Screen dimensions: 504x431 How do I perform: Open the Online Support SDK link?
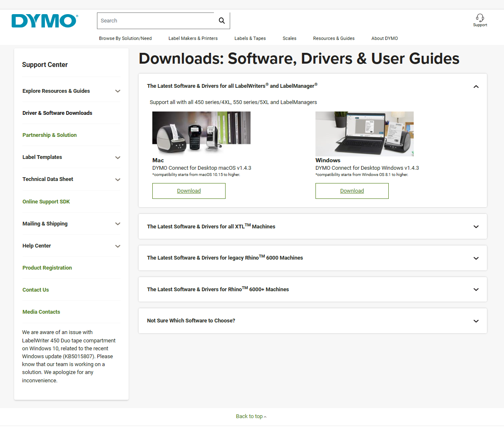click(x=46, y=202)
